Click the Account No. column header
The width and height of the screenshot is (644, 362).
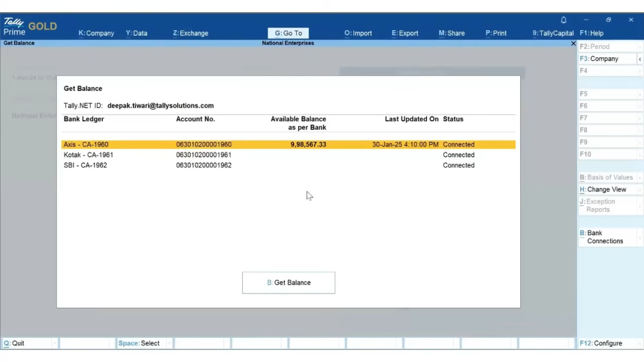pyautogui.click(x=196, y=119)
